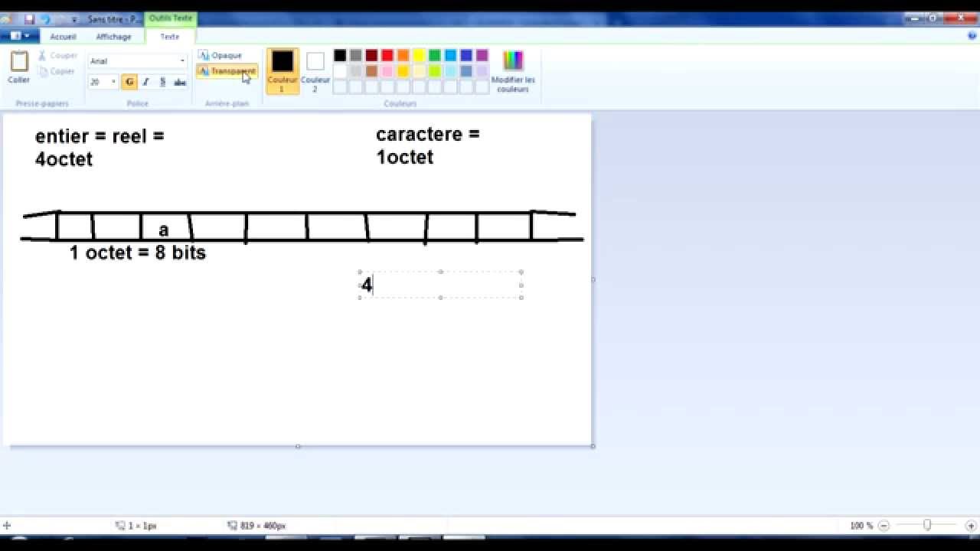Pick the yellow color swatch
This screenshot has height=551, width=980.
(x=419, y=55)
